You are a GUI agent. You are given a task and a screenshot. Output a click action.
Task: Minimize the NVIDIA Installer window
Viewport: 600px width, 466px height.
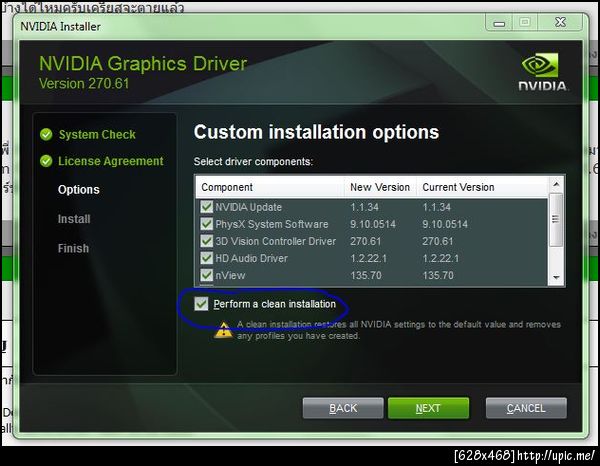click(x=499, y=23)
